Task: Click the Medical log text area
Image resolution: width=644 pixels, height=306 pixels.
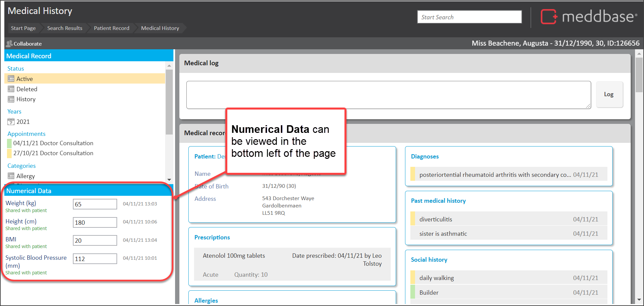Action: pos(388,95)
